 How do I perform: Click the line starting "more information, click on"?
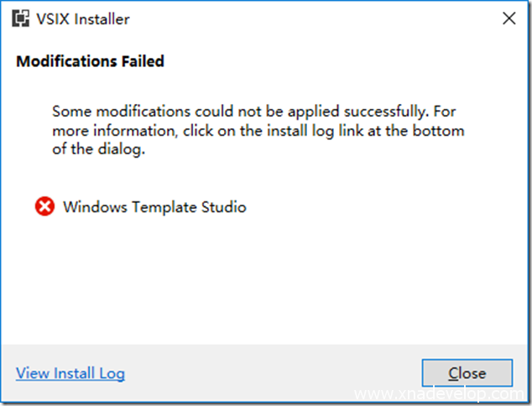point(258,131)
